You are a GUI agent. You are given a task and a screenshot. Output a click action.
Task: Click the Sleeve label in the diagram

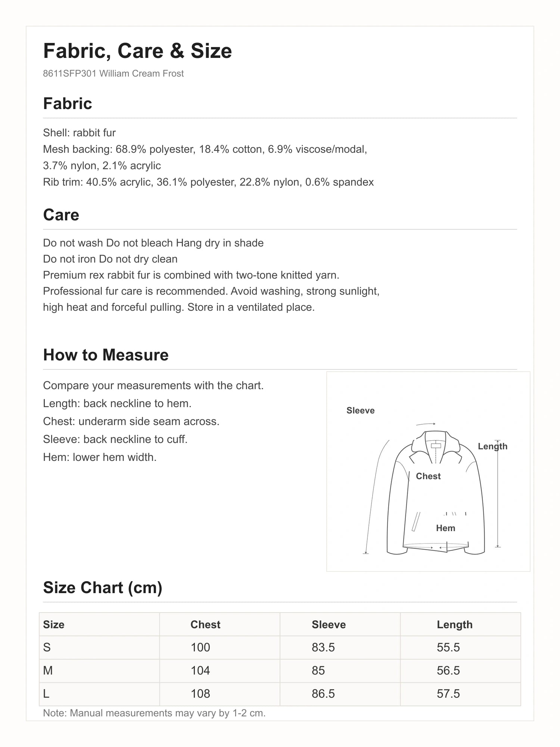coord(360,410)
